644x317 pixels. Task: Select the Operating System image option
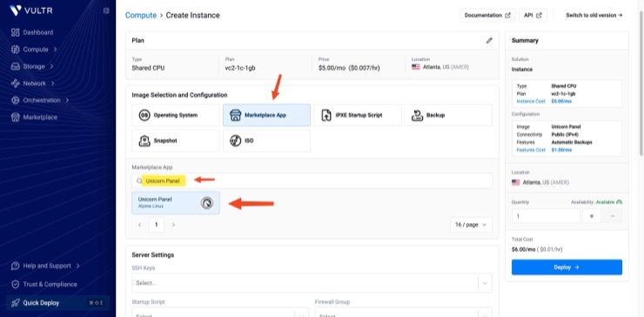point(176,115)
